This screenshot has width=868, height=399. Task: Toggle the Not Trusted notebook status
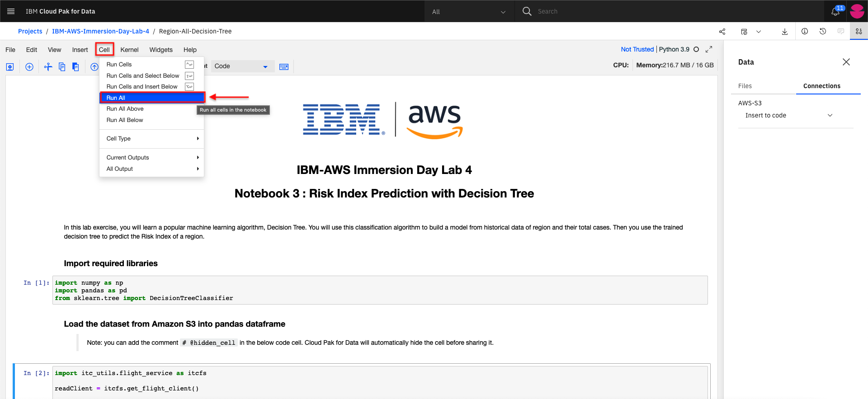[637, 49]
